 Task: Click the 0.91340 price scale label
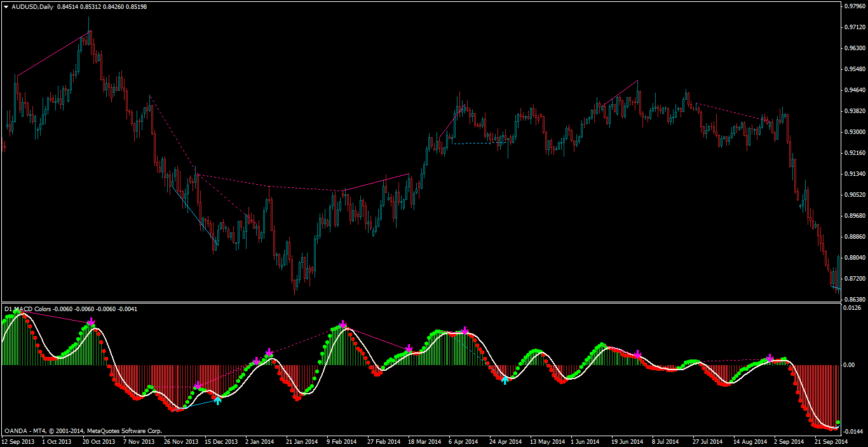coord(855,174)
